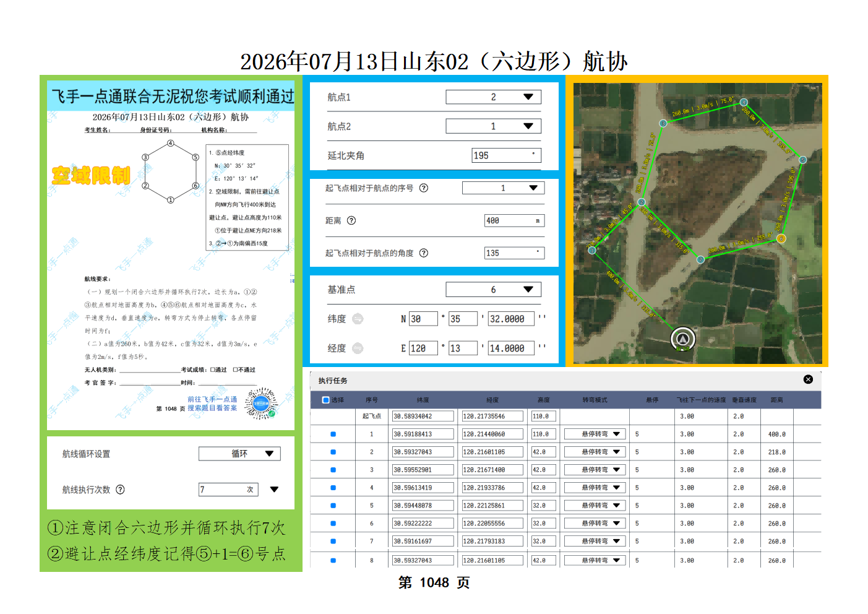Click the latitude minutes field showing 35
The width and height of the screenshot is (868, 614).
coord(463,319)
